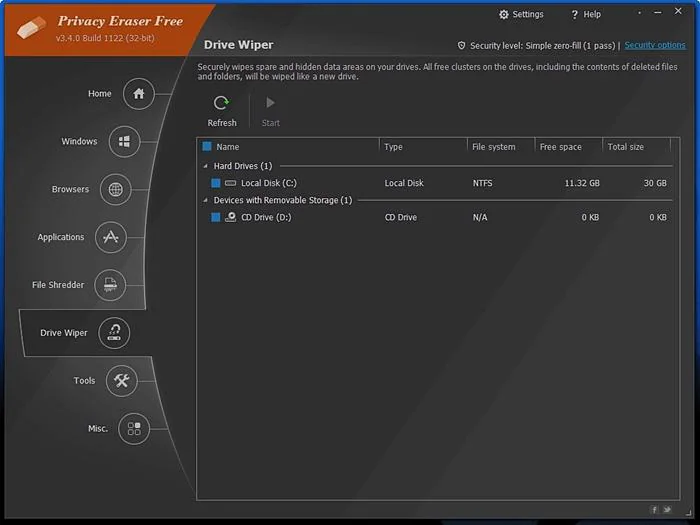The image size is (700, 525).
Task: Select the Drive Wiper menu label
Action: pos(64,333)
